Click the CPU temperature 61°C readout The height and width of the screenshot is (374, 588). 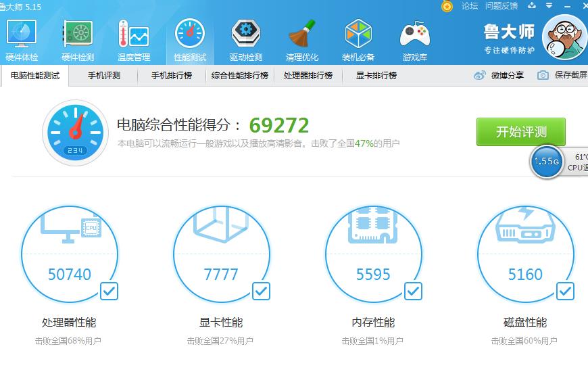[581, 157]
